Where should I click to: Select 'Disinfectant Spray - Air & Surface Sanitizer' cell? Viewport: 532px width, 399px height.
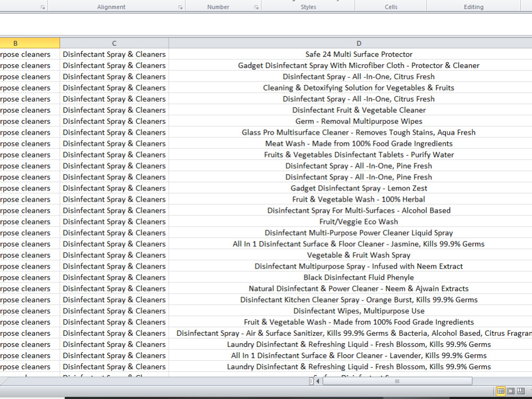(x=350, y=334)
